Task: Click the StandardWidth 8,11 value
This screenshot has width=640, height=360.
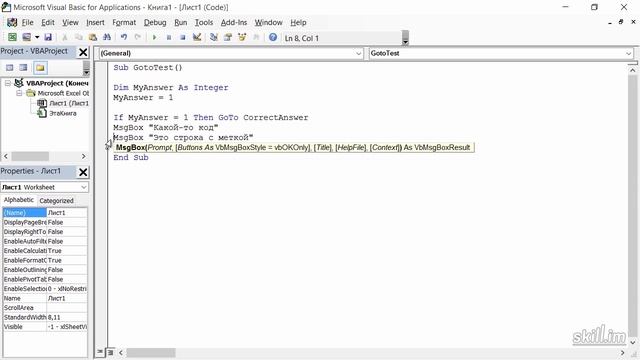Action: (x=67, y=317)
